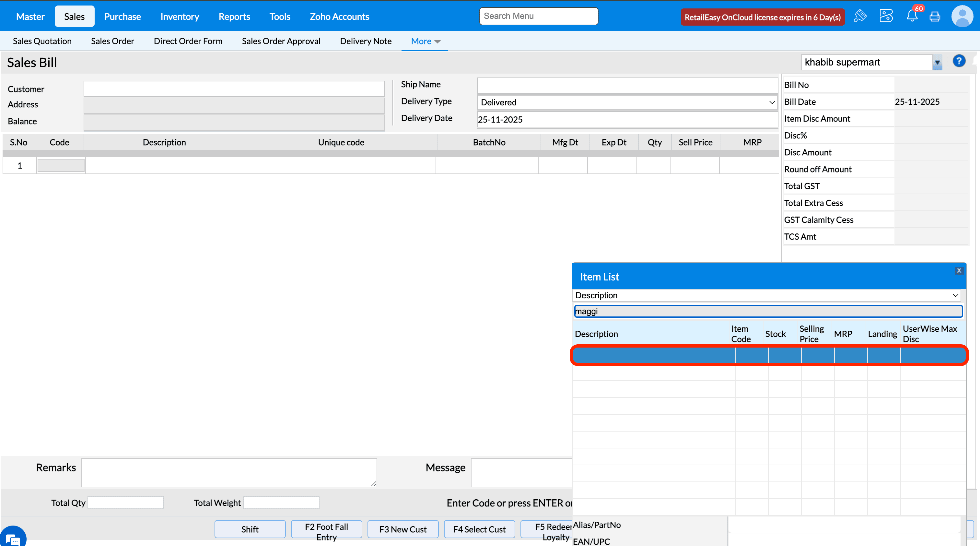Switch to the Sales Order tab
980x546 pixels.
click(112, 41)
